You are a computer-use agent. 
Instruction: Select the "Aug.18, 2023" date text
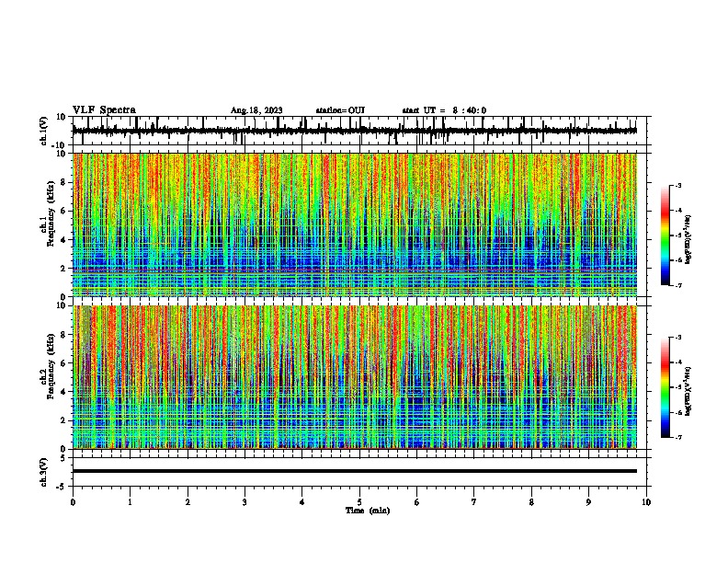click(256, 110)
